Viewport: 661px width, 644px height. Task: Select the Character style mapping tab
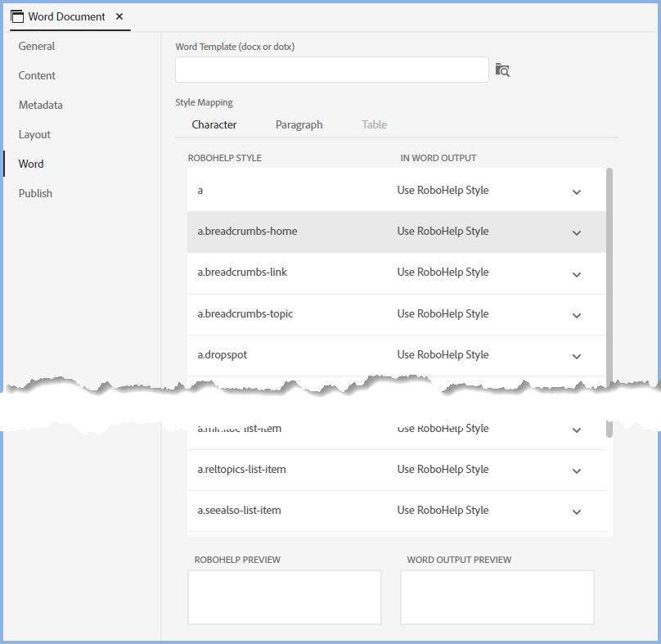coord(214,125)
